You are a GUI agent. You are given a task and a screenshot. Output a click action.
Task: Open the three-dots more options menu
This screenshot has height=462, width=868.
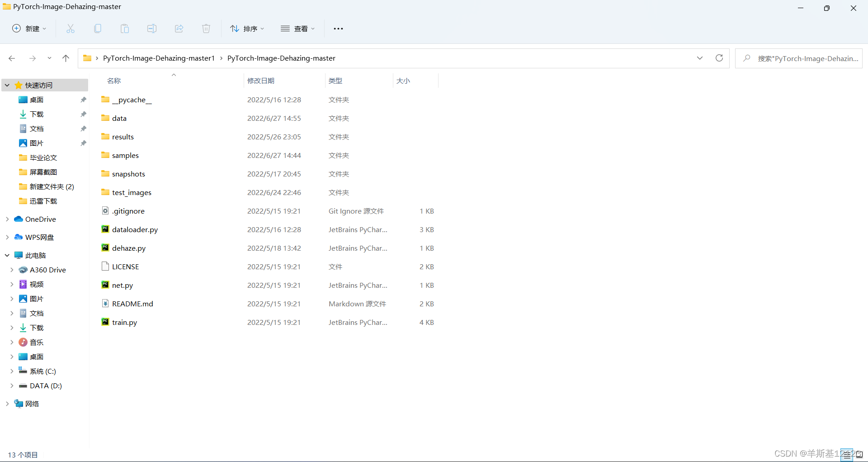coord(338,29)
